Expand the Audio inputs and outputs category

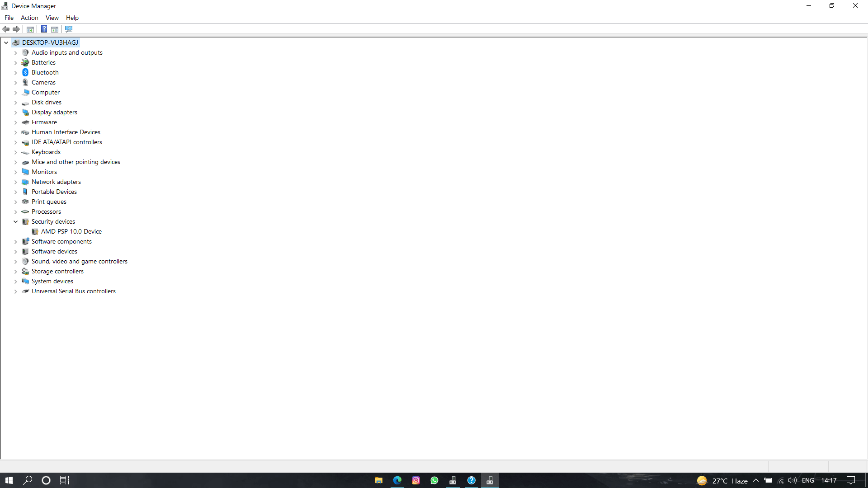[x=15, y=52]
